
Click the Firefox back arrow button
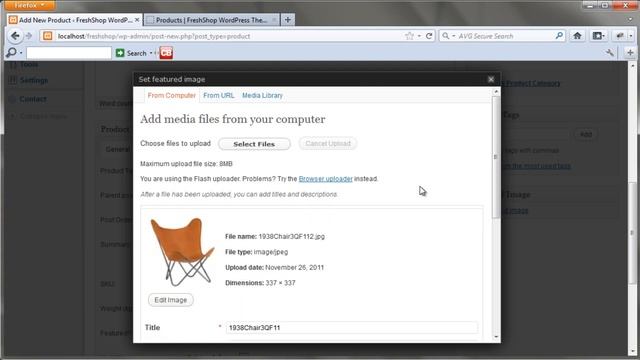15,36
